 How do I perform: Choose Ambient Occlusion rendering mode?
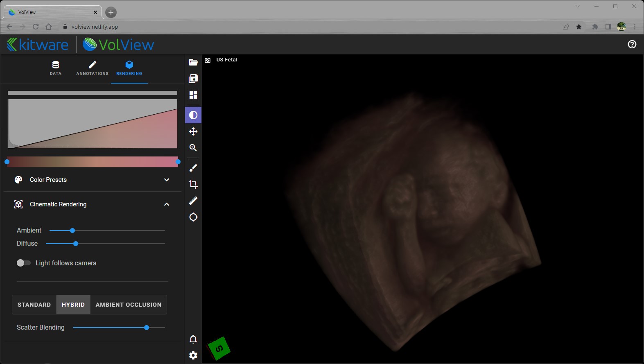(x=129, y=305)
